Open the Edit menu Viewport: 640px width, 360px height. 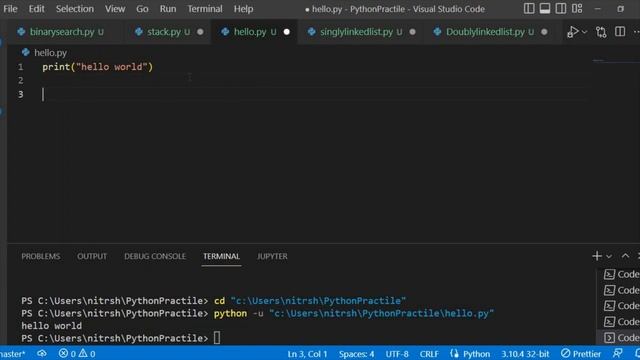pos(36,9)
